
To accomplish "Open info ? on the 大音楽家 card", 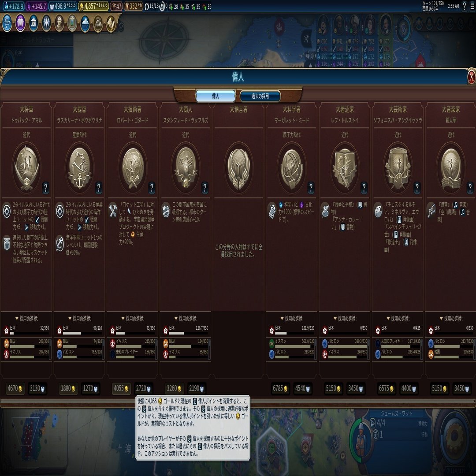I will pyautogui.click(x=470, y=188).
